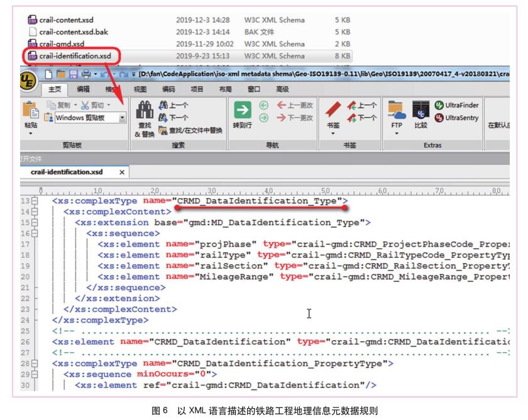528x420 pixels.
Task: Save the file with floppy disk icon
Action: coord(74,74)
